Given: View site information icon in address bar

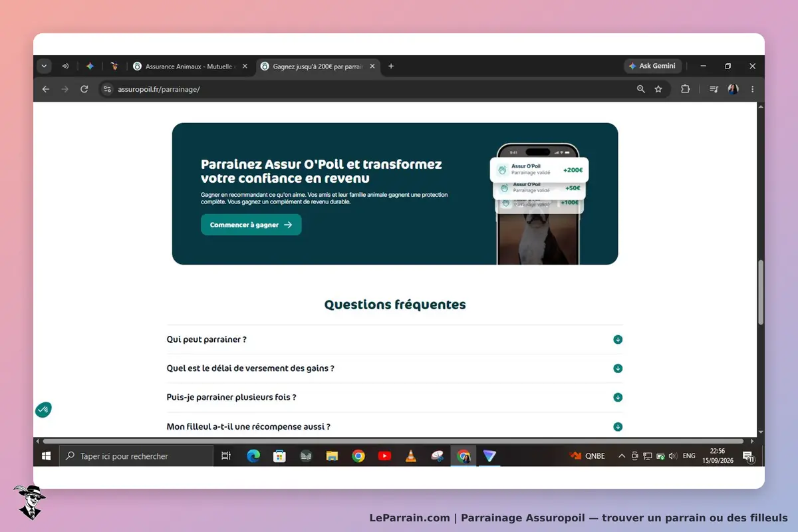Looking at the screenshot, I should coord(108,89).
